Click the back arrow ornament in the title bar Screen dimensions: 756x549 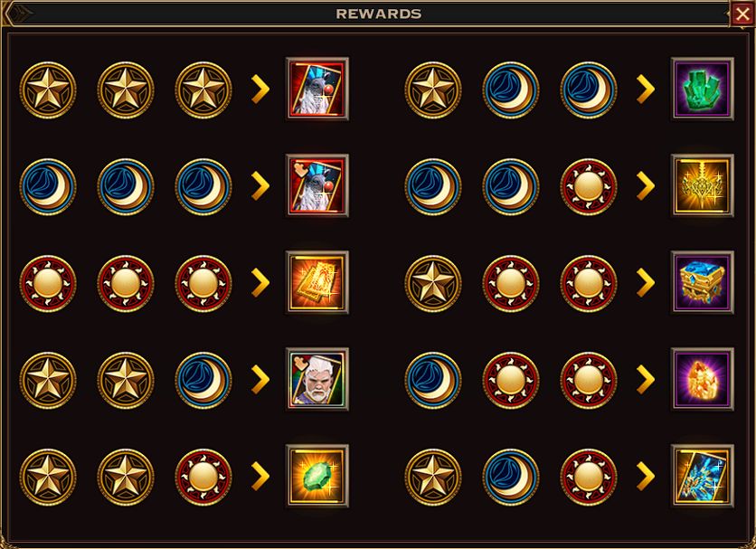18,14
